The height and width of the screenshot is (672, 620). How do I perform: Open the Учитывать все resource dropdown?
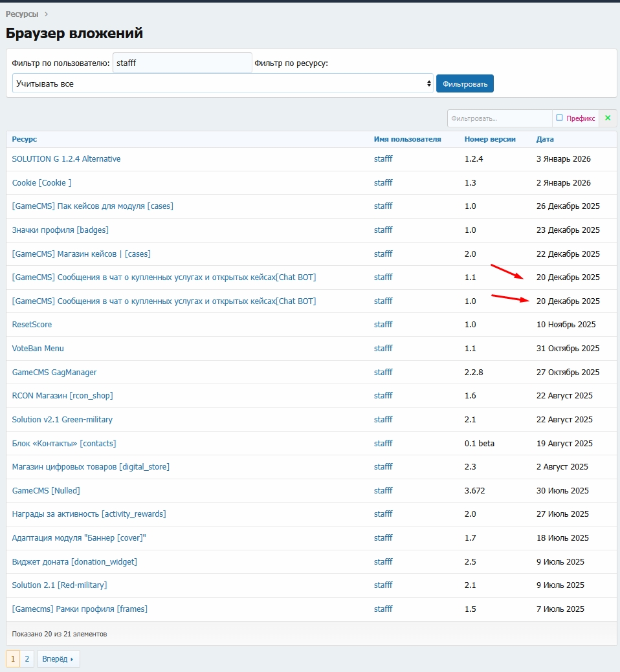click(x=223, y=83)
